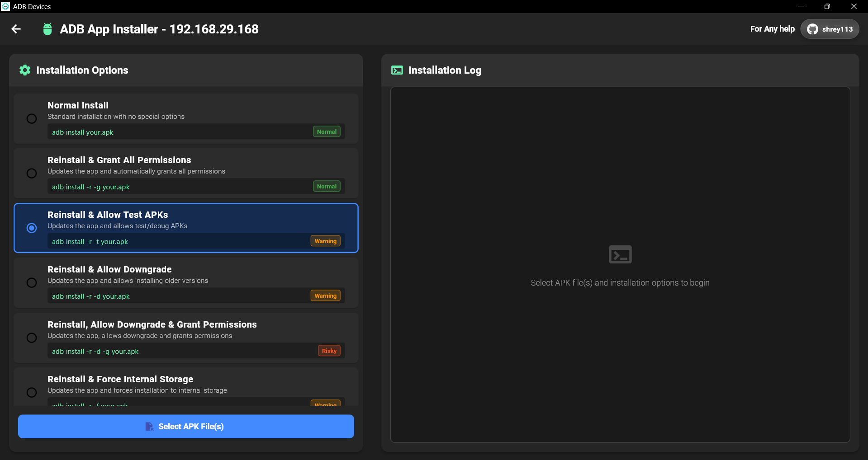The height and width of the screenshot is (460, 868).
Task: Click the Select APK File(s) button
Action: tap(186, 426)
